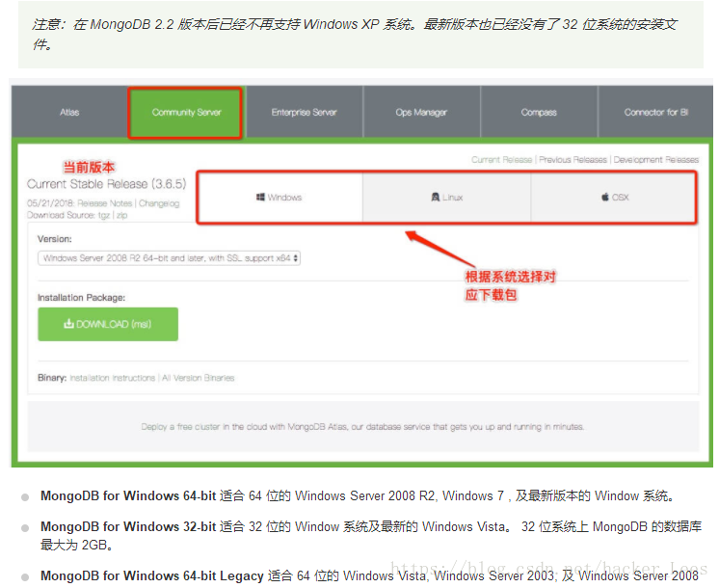Click the Linux penguin icon

(x=436, y=197)
